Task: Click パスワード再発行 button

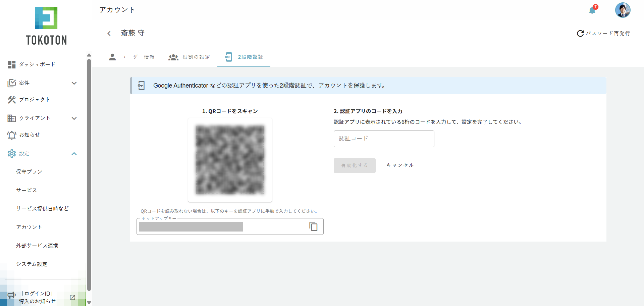Action: pos(603,33)
